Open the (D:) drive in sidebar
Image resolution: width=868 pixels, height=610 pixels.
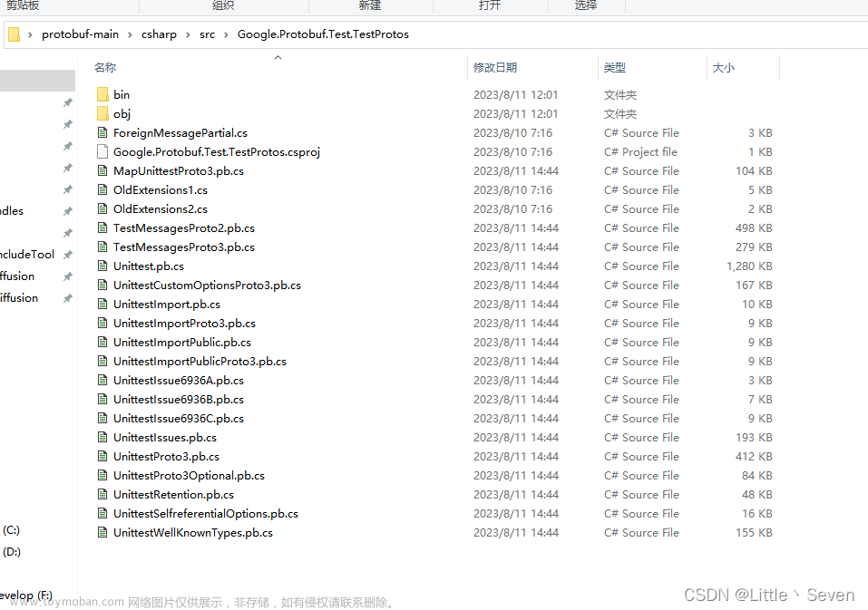[x=12, y=551]
